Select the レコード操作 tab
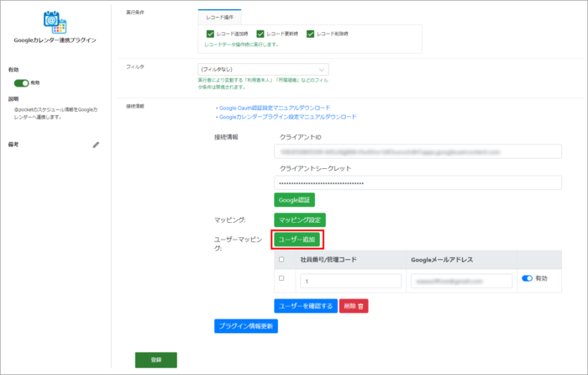The height and width of the screenshot is (375, 588). (219, 18)
